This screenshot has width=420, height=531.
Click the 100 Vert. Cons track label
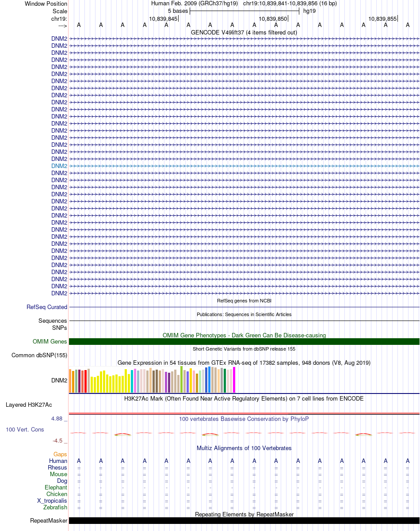coord(25,429)
